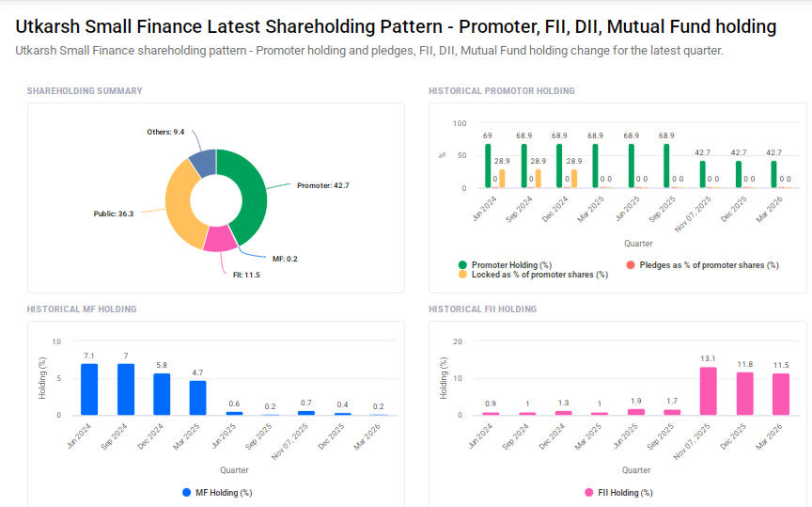Toggle Promoter Holding (%) legend entry
The image size is (812, 507).
[506, 265]
